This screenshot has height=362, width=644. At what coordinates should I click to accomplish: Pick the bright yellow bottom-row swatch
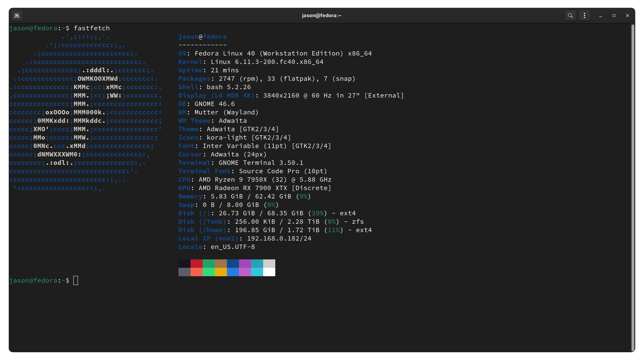pos(221,272)
